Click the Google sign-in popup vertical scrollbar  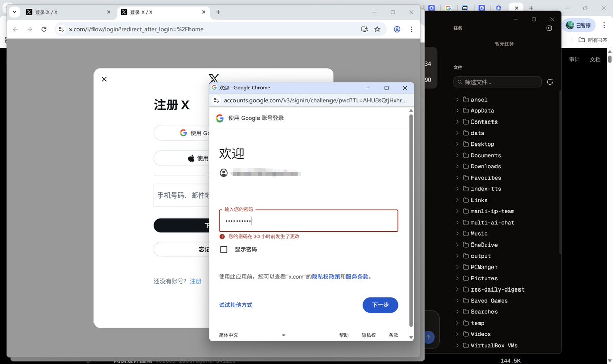tap(411, 220)
